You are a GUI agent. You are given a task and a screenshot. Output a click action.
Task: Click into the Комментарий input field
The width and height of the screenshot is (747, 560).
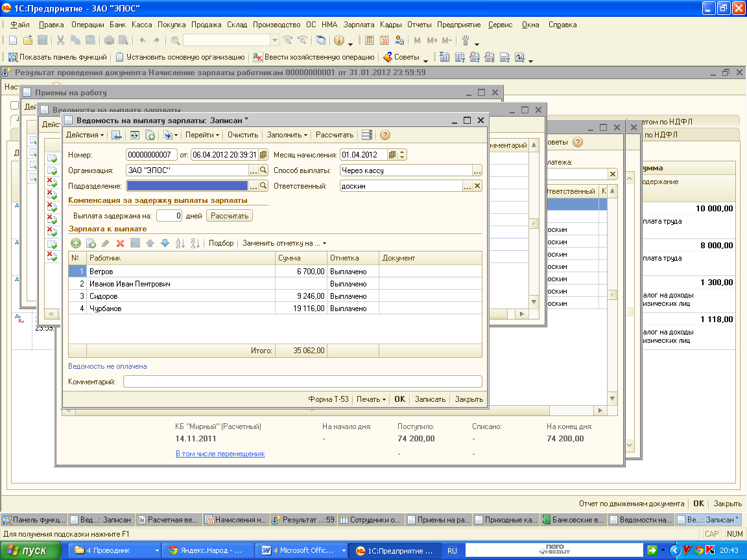tap(303, 381)
